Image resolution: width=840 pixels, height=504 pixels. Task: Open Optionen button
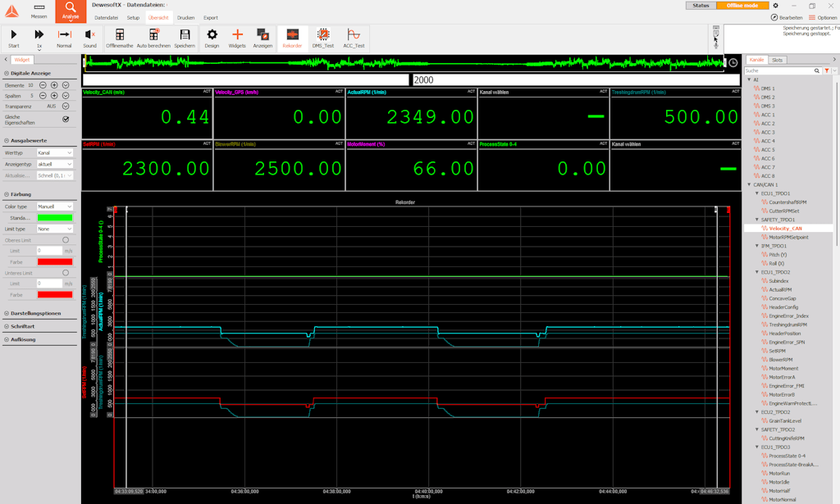click(823, 18)
